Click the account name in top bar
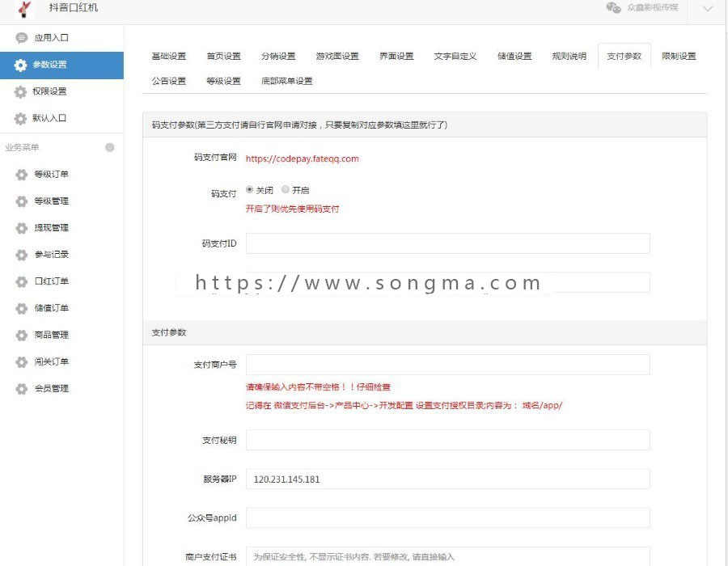728x566 pixels. pyautogui.click(x=652, y=7)
